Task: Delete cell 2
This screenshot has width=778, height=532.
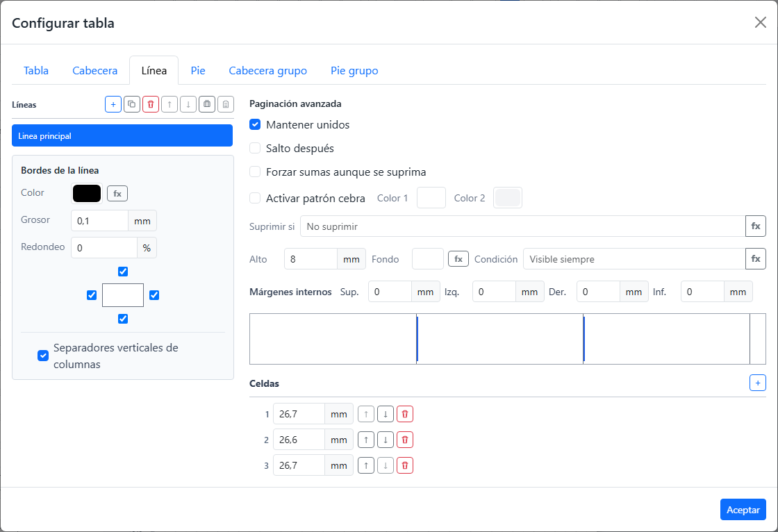Action: pos(405,440)
